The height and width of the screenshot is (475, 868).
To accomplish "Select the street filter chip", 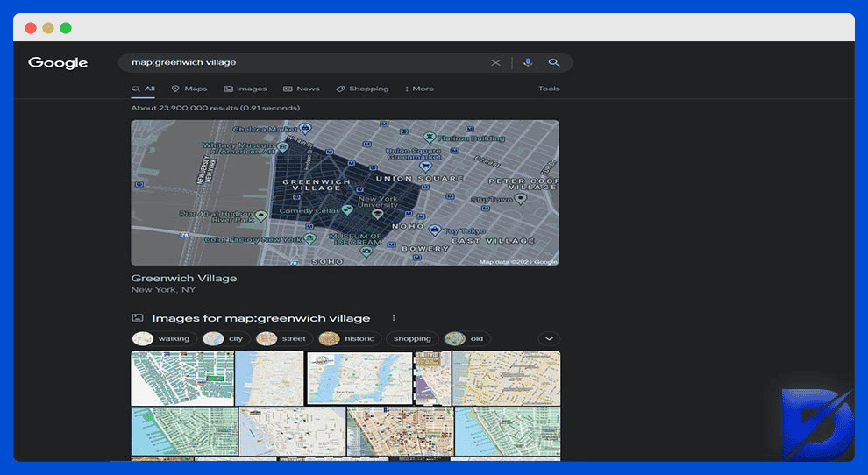I will click(x=284, y=339).
